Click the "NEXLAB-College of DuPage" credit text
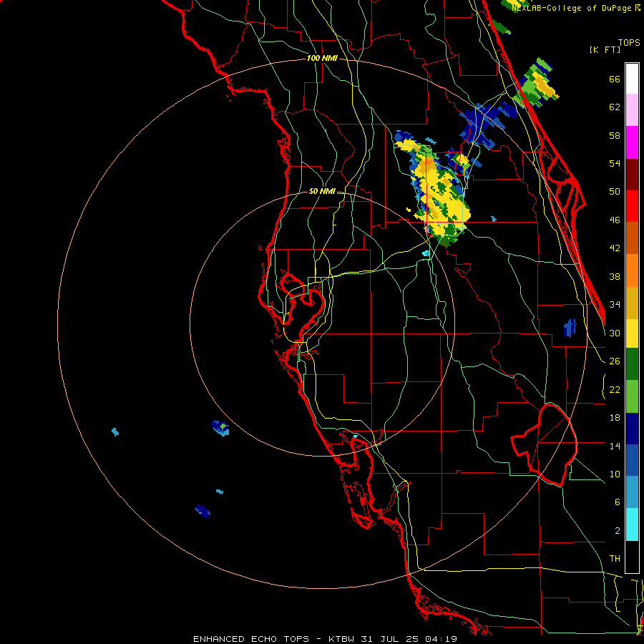Screen dimensions: 644x644 pyautogui.click(x=571, y=8)
